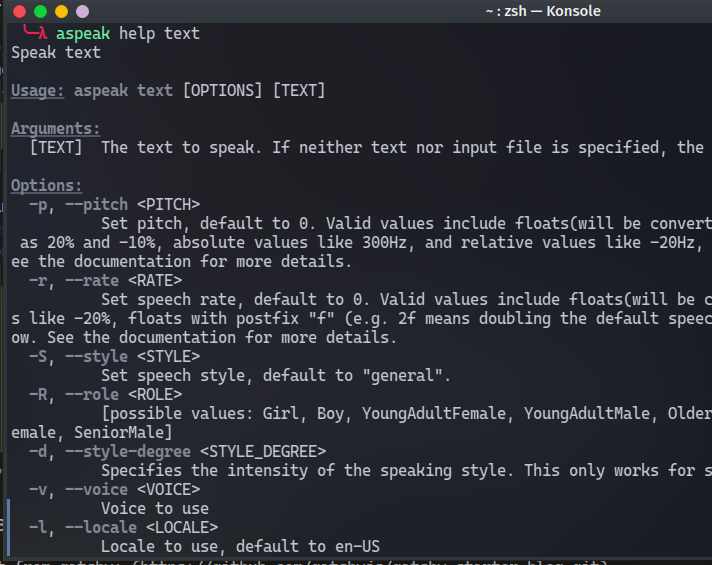Screen dimensions: 712x565
Task: Click the underlined Usage: heading
Action: [x=37, y=90]
